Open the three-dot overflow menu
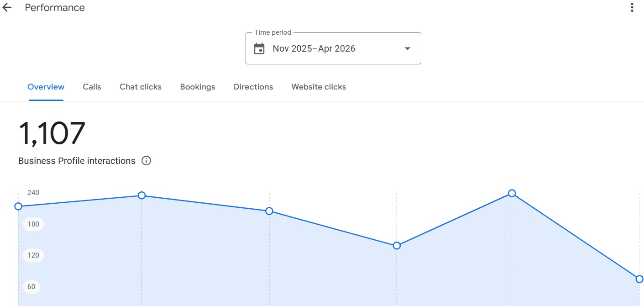 coord(632,7)
